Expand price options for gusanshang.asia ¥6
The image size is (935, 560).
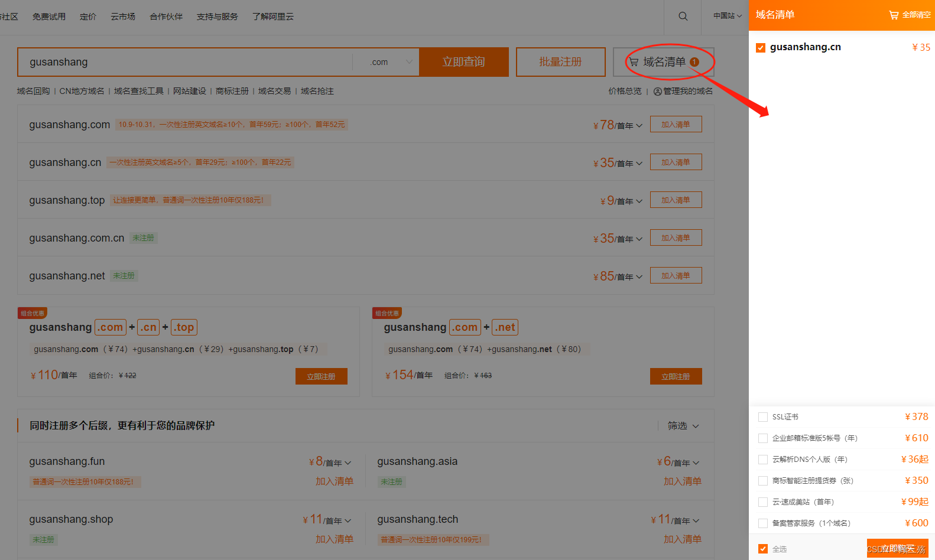coord(696,463)
